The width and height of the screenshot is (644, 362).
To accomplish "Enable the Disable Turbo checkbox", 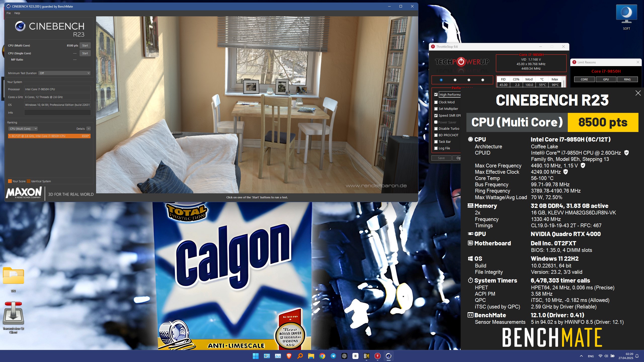I will coord(436,129).
